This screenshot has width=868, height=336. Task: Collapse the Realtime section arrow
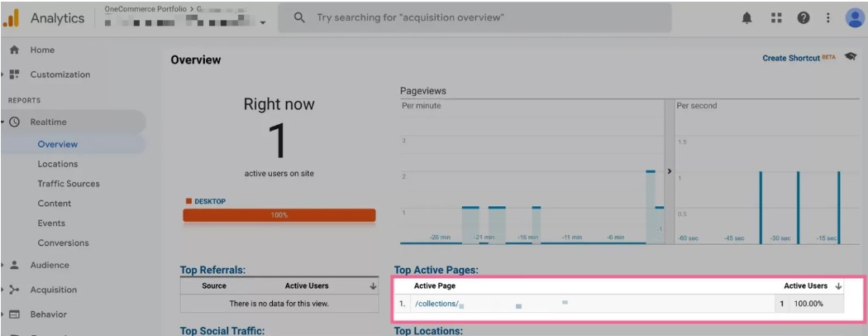point(2,122)
